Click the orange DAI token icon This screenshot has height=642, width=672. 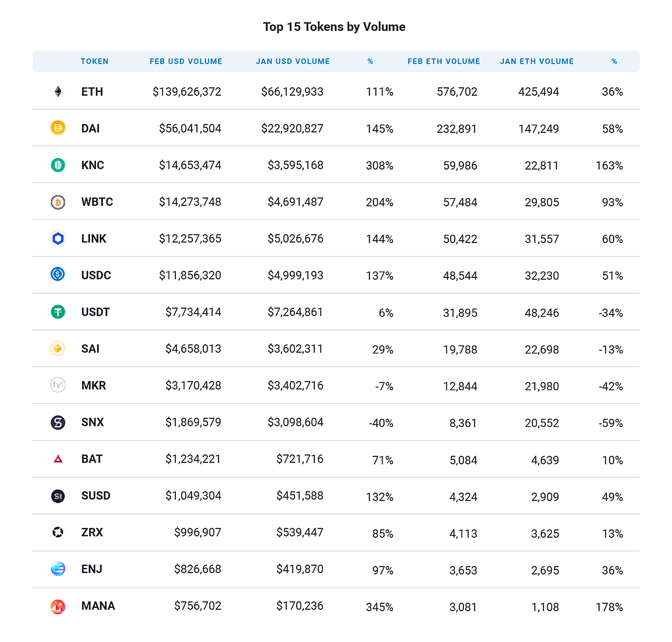(x=58, y=128)
